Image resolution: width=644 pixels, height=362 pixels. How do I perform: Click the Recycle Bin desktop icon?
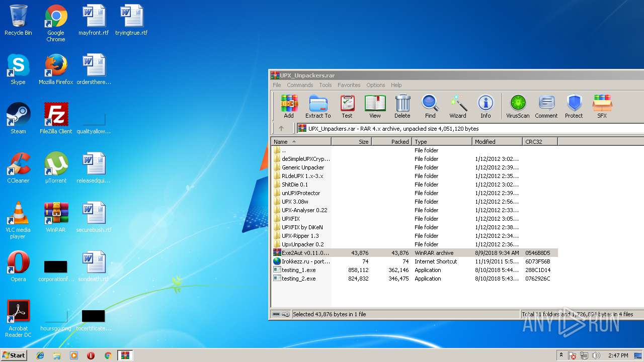click(x=18, y=20)
